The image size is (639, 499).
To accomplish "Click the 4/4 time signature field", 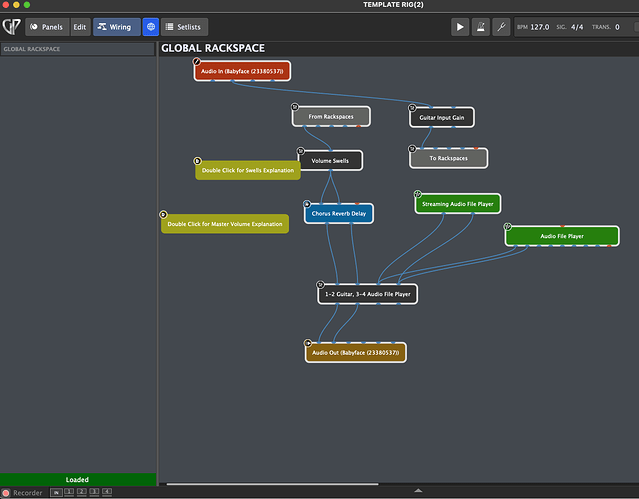I will tap(577, 27).
